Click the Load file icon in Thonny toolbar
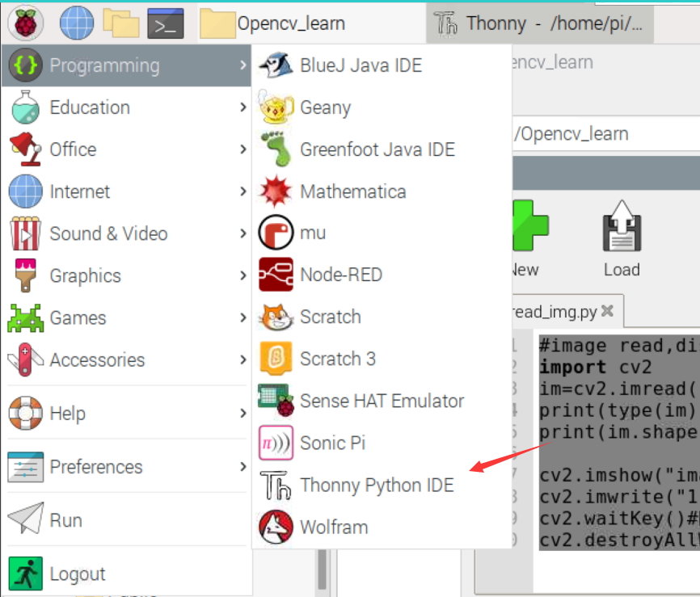This screenshot has width=700, height=597. click(622, 225)
